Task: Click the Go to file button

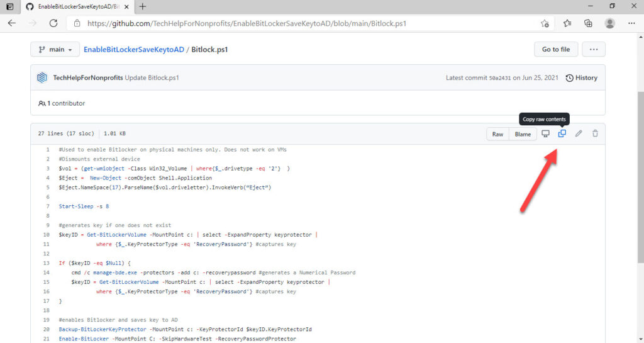Action: pyautogui.click(x=556, y=49)
